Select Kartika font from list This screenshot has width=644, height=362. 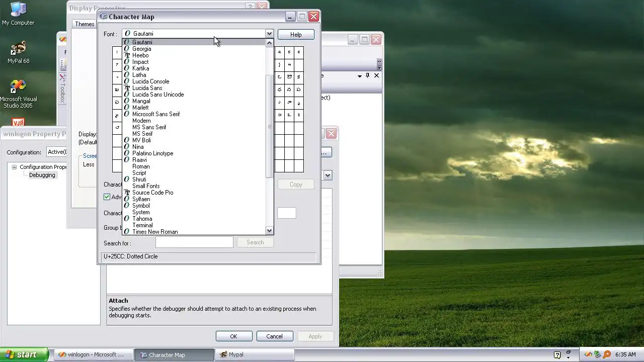194,68
